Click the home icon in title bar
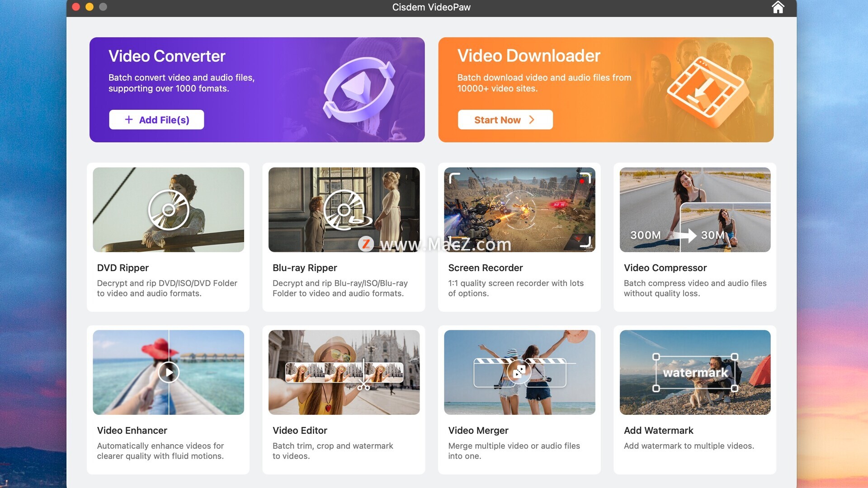The height and width of the screenshot is (488, 868). point(778,7)
